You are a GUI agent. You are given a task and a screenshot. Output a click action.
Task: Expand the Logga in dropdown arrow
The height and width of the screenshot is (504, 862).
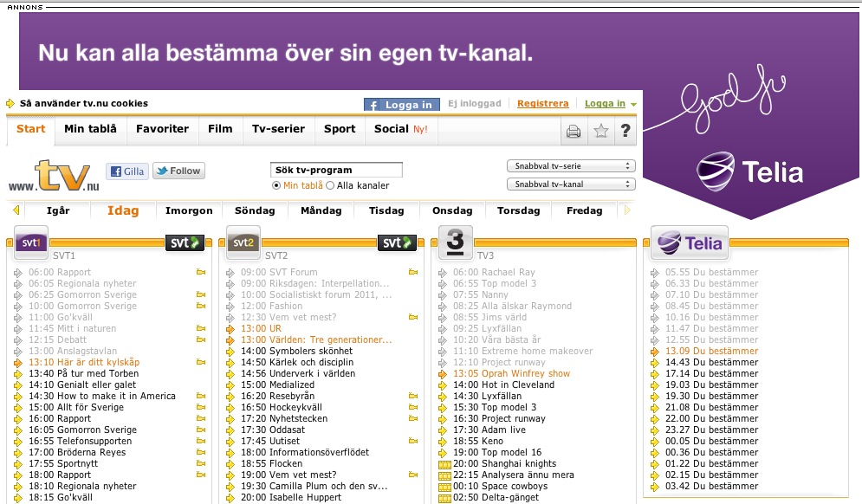click(634, 105)
